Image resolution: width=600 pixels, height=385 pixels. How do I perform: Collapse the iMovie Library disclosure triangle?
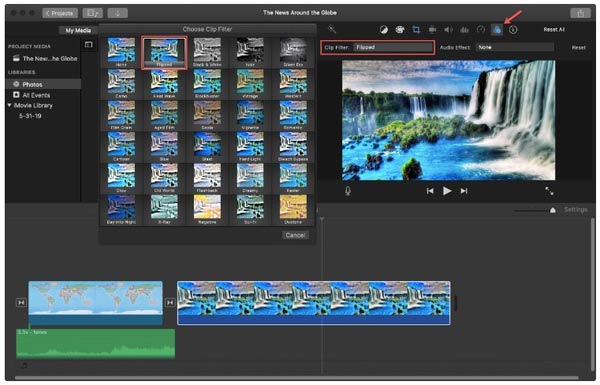(10, 105)
